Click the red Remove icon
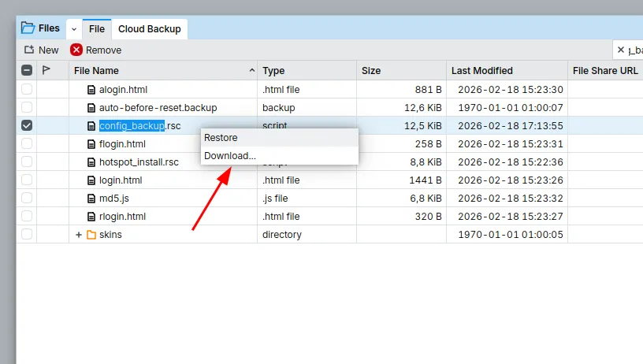The width and height of the screenshot is (643, 364). 76,50
